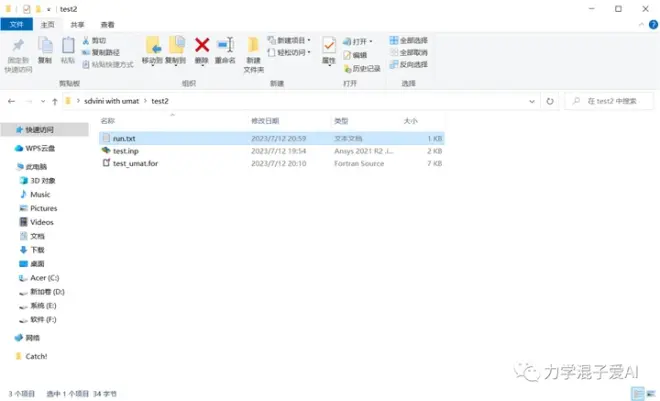The height and width of the screenshot is (401, 660).
Task: Expand the Open (打开) dropdown in ribbon
Action: coord(361,41)
